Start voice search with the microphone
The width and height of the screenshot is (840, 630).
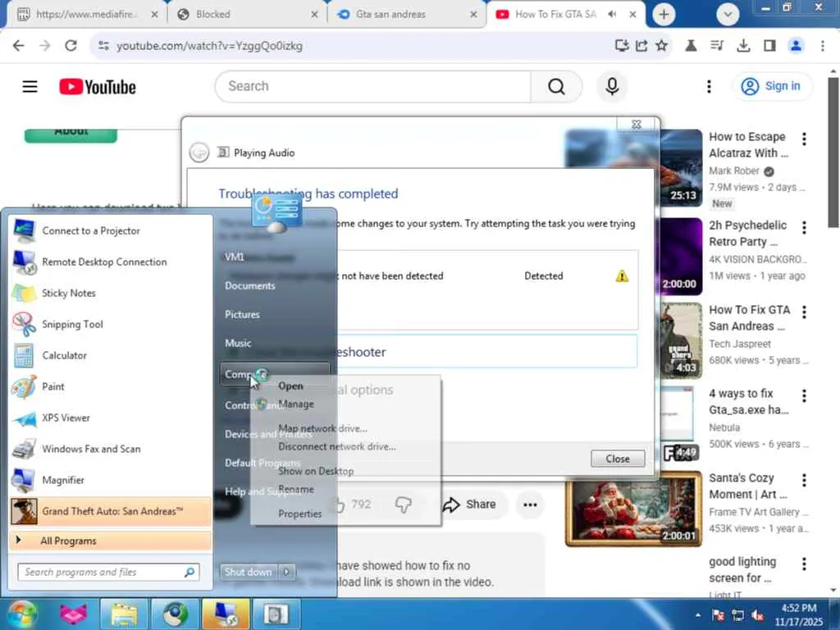click(612, 86)
